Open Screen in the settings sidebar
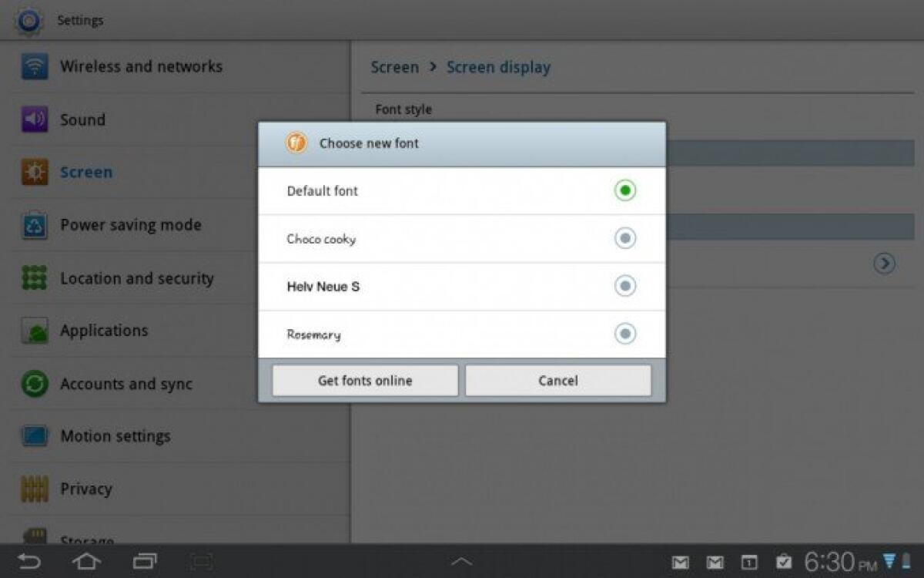 click(x=85, y=172)
